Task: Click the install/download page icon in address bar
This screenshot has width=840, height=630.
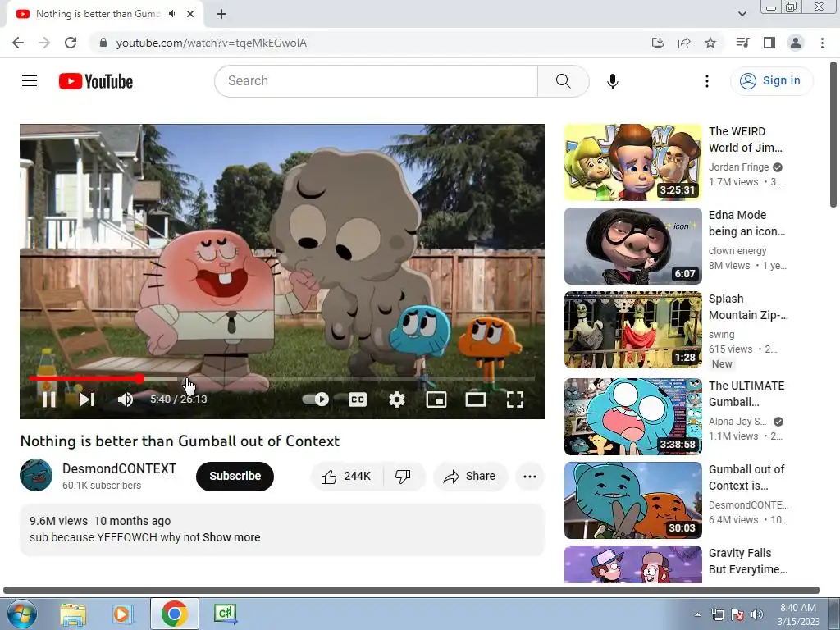Action: [x=657, y=43]
